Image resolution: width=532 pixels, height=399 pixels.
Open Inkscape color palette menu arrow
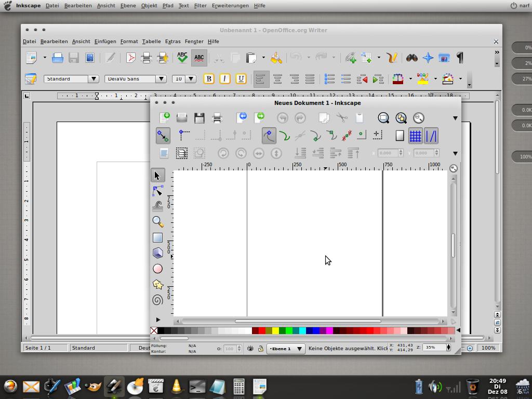click(x=458, y=330)
